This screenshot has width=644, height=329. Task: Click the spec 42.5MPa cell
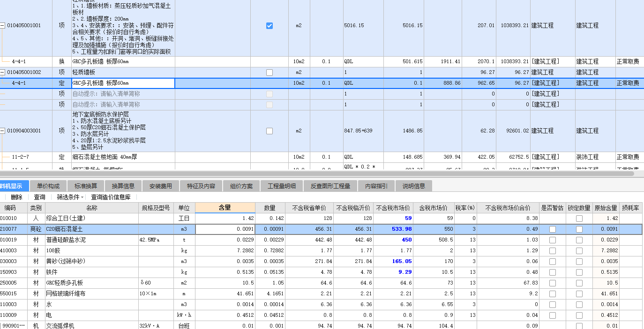pyautogui.click(x=150, y=240)
